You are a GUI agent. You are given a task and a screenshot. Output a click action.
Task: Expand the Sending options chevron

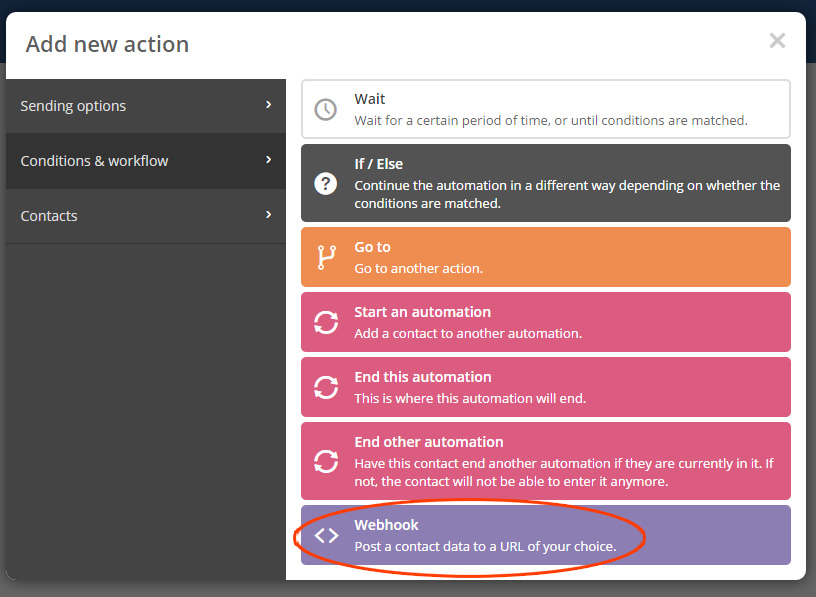(269, 105)
